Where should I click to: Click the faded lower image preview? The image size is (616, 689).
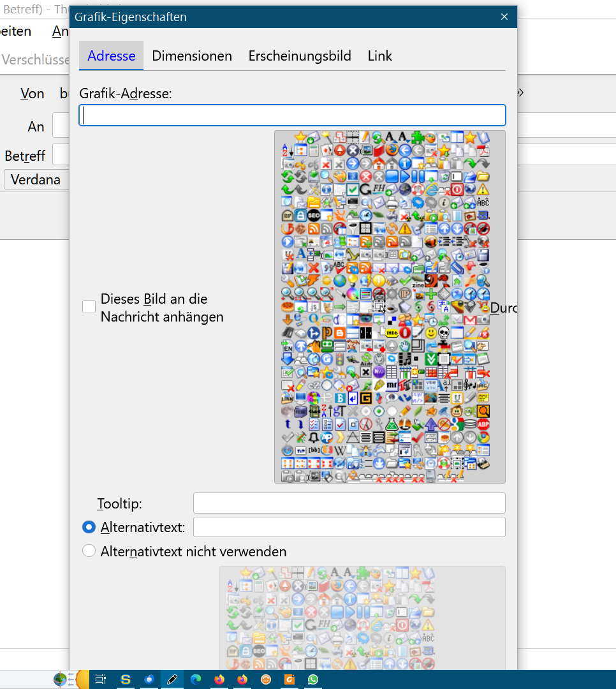pyautogui.click(x=362, y=618)
